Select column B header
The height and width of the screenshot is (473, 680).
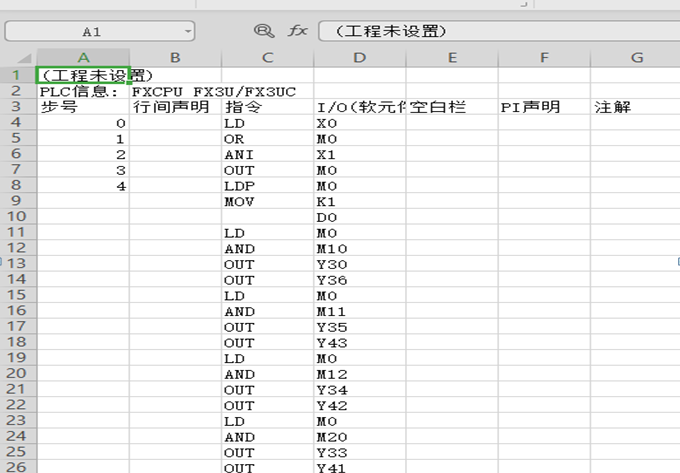175,58
